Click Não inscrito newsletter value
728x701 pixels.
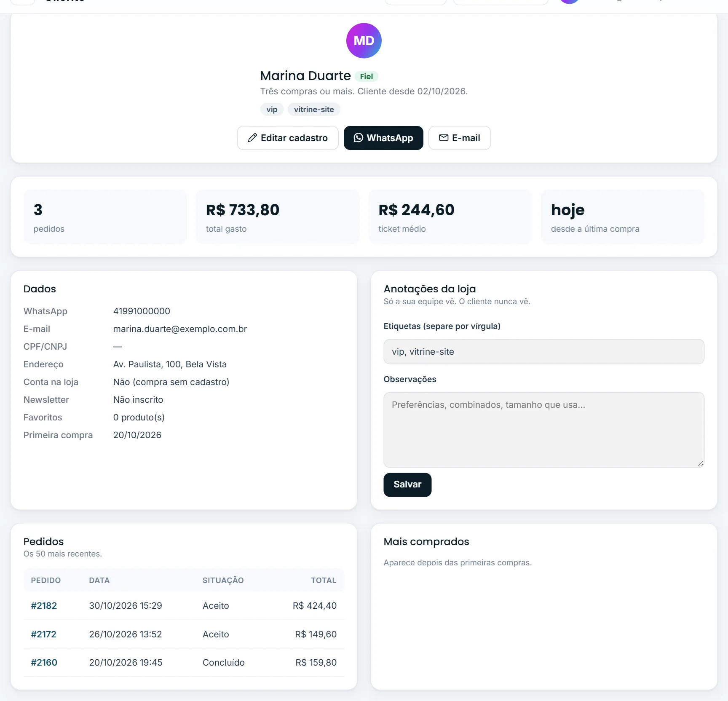point(138,400)
